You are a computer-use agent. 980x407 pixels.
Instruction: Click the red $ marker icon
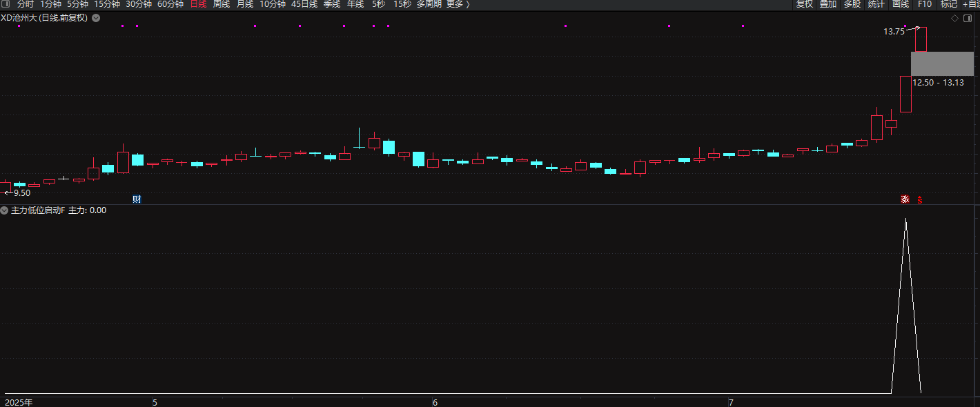(x=919, y=200)
